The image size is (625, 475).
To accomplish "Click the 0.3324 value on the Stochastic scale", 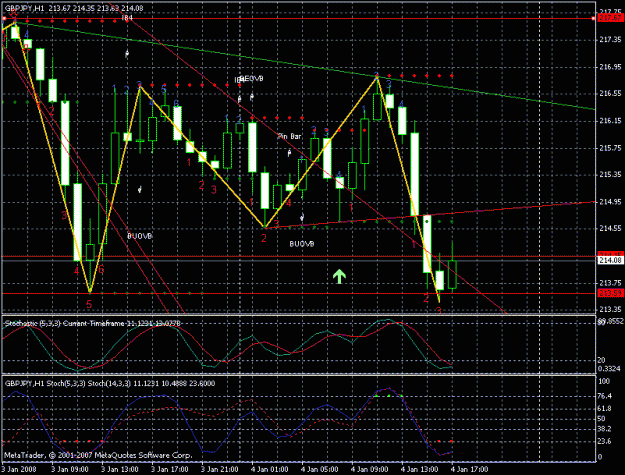I will (609, 369).
